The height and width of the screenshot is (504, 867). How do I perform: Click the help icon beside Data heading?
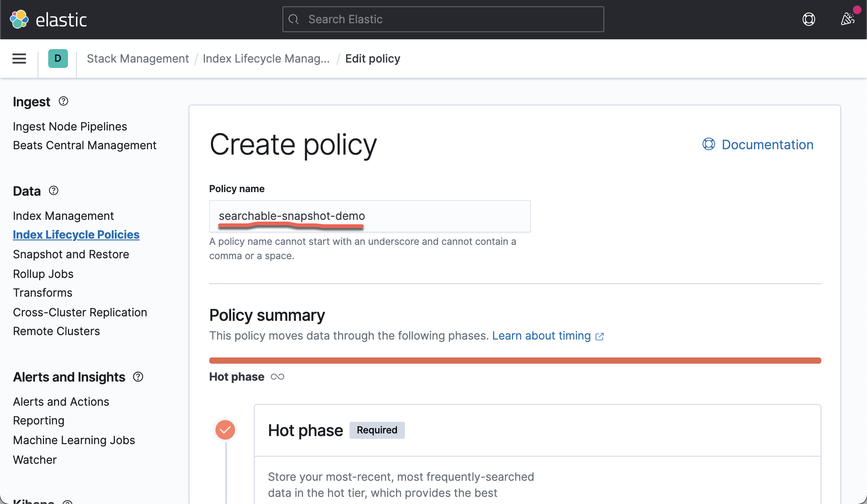(53, 190)
